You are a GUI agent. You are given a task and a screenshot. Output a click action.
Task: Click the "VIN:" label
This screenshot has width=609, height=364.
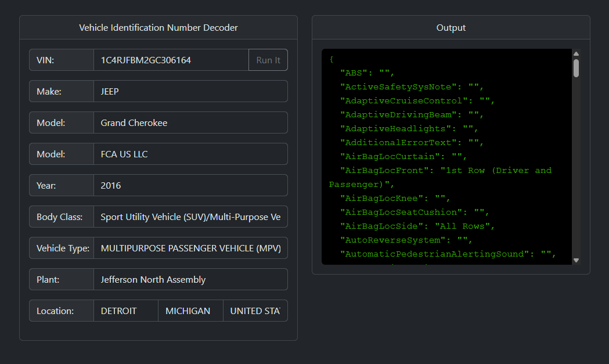[45, 60]
